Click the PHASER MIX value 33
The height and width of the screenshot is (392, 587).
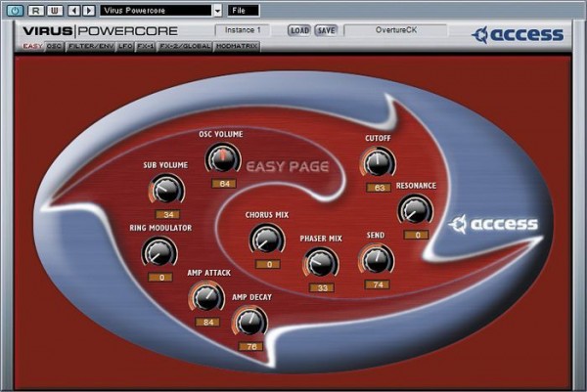(x=322, y=288)
